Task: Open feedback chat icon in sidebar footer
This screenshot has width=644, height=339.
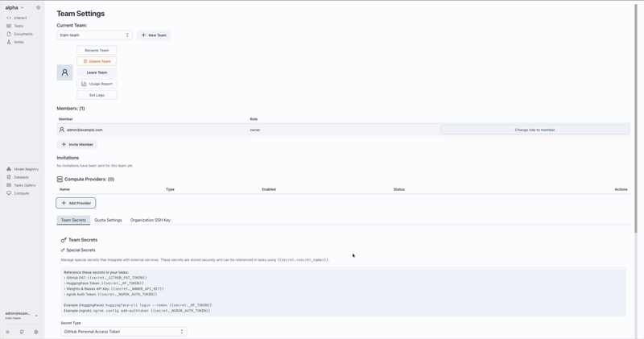Action: tap(22, 332)
